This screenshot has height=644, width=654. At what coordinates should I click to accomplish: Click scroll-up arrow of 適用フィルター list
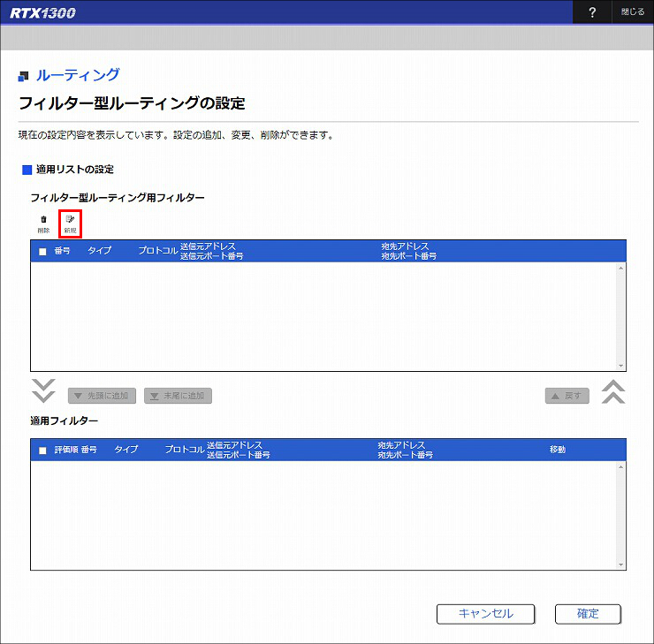(620, 466)
